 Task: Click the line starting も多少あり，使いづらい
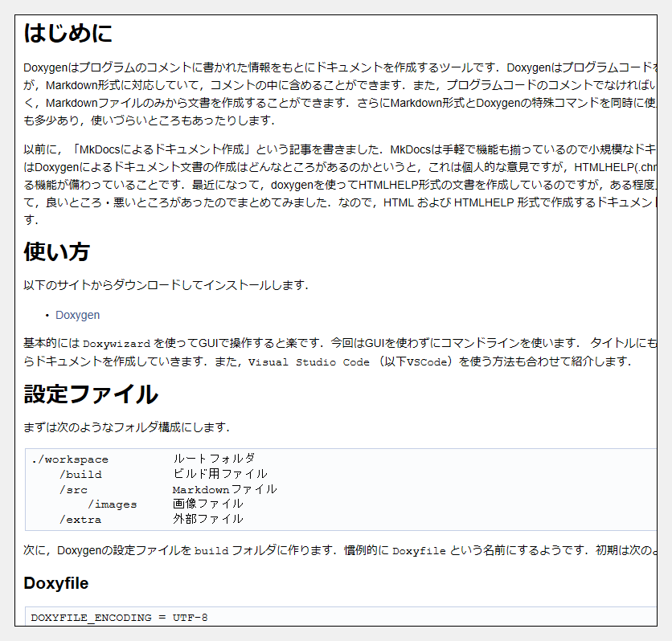150,120
